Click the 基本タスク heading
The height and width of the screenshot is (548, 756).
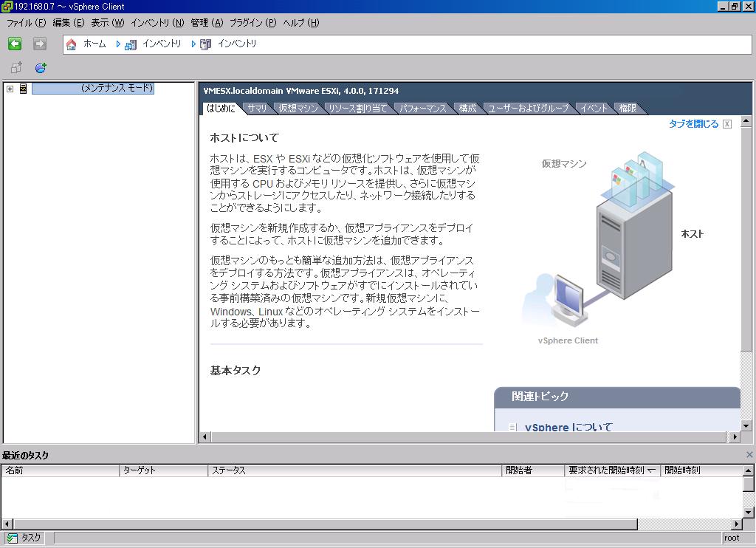point(236,371)
